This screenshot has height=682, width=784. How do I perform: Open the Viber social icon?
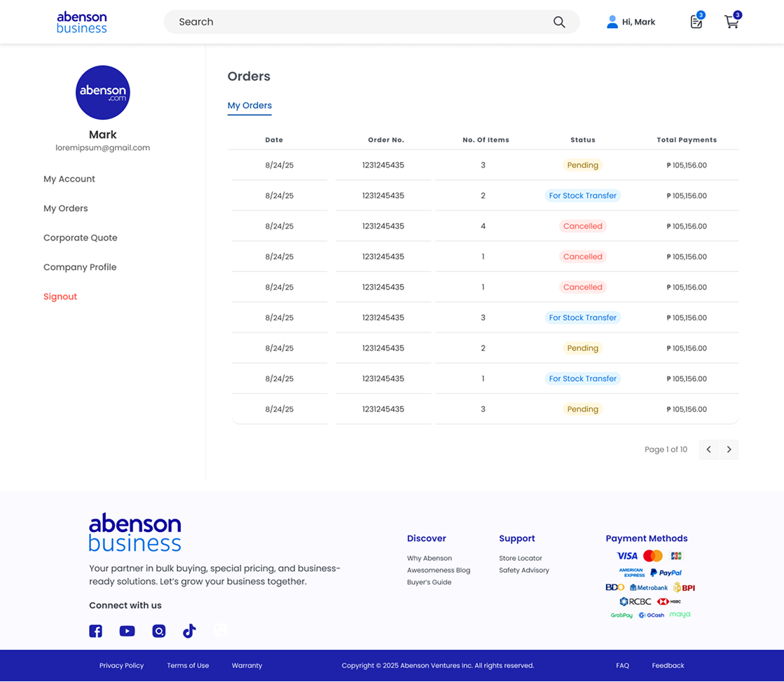coord(221,630)
